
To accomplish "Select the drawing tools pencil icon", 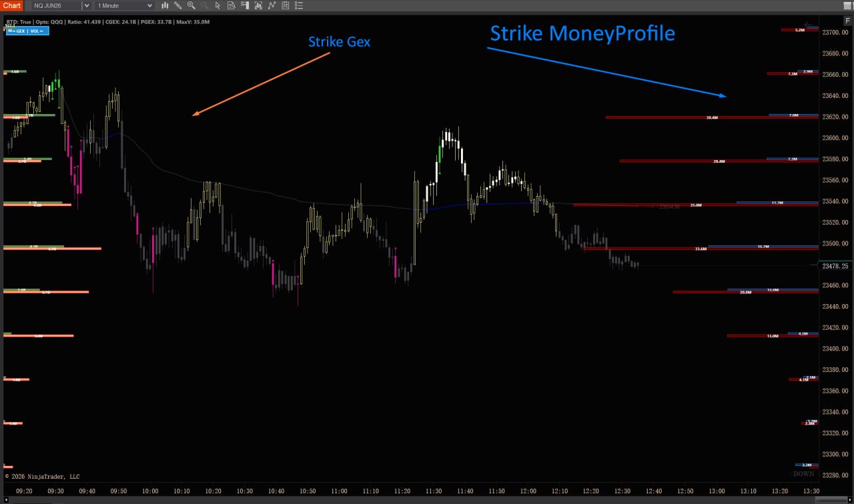I will pyautogui.click(x=178, y=5).
